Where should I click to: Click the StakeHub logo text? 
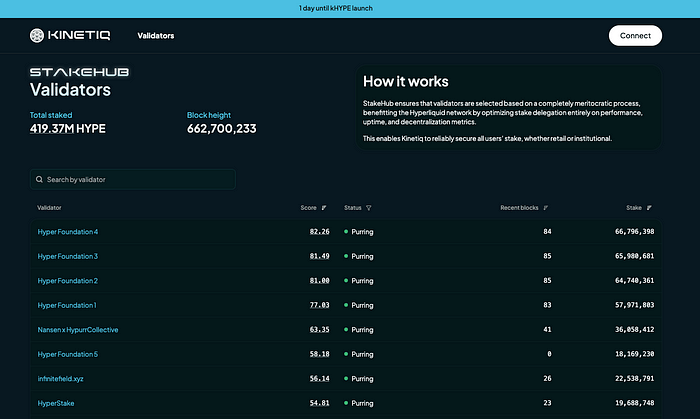point(79,72)
